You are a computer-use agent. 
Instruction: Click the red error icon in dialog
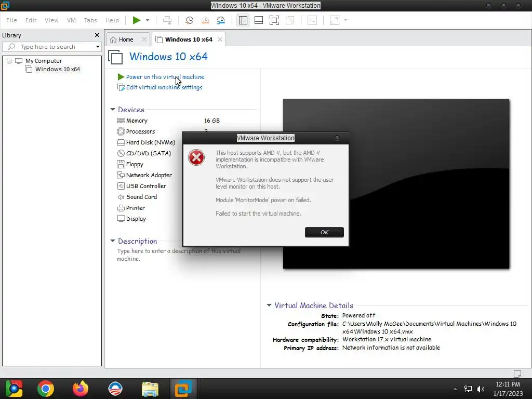[x=196, y=157]
